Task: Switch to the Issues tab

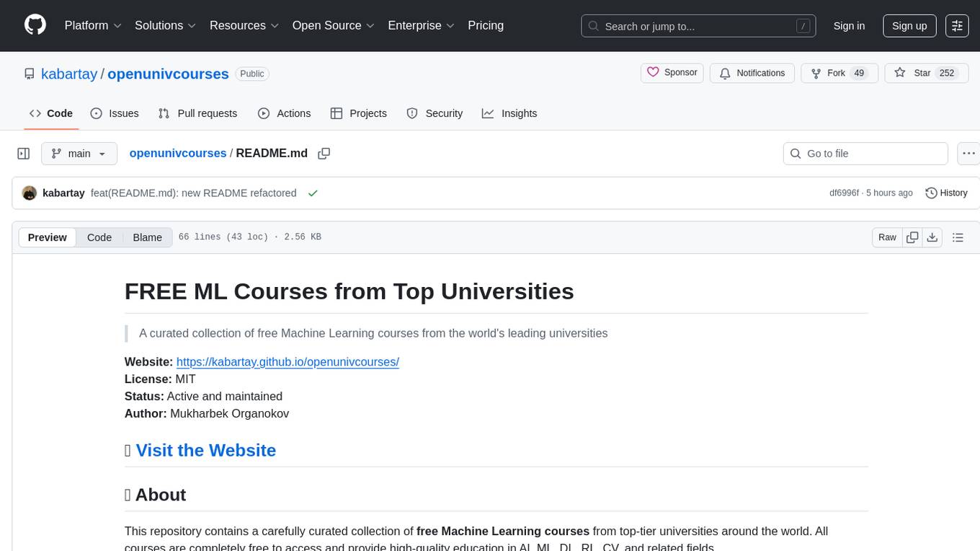Action: tap(115, 113)
